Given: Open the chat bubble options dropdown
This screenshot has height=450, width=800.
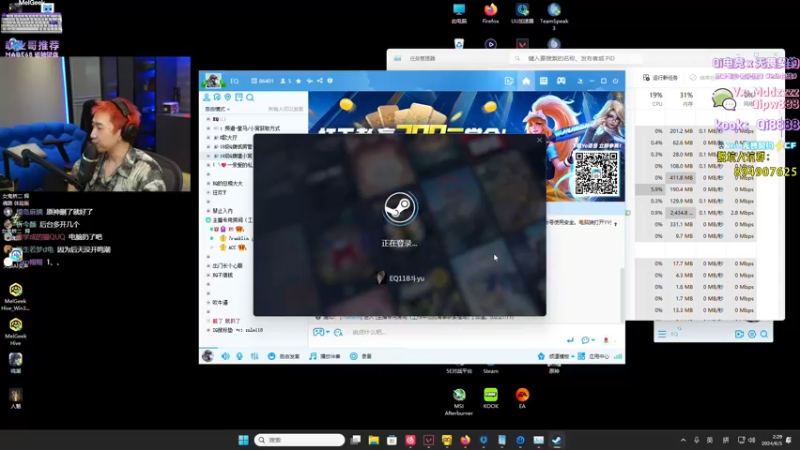Looking at the screenshot, I should click(588, 340).
